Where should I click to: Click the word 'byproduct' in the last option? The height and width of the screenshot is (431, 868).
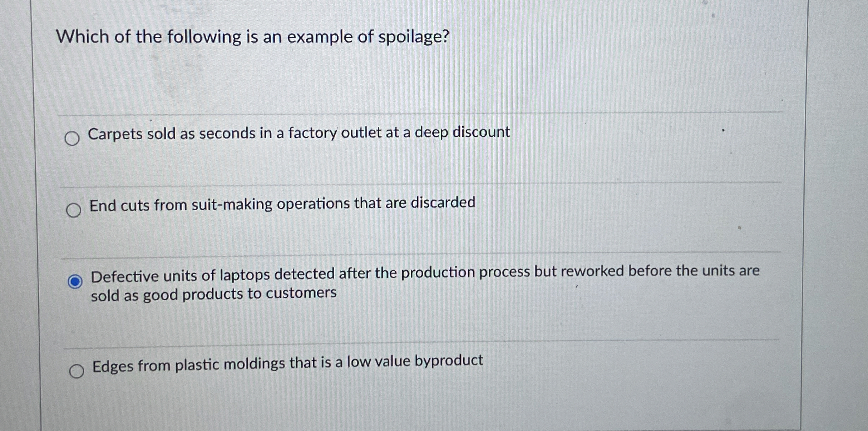[x=449, y=361]
